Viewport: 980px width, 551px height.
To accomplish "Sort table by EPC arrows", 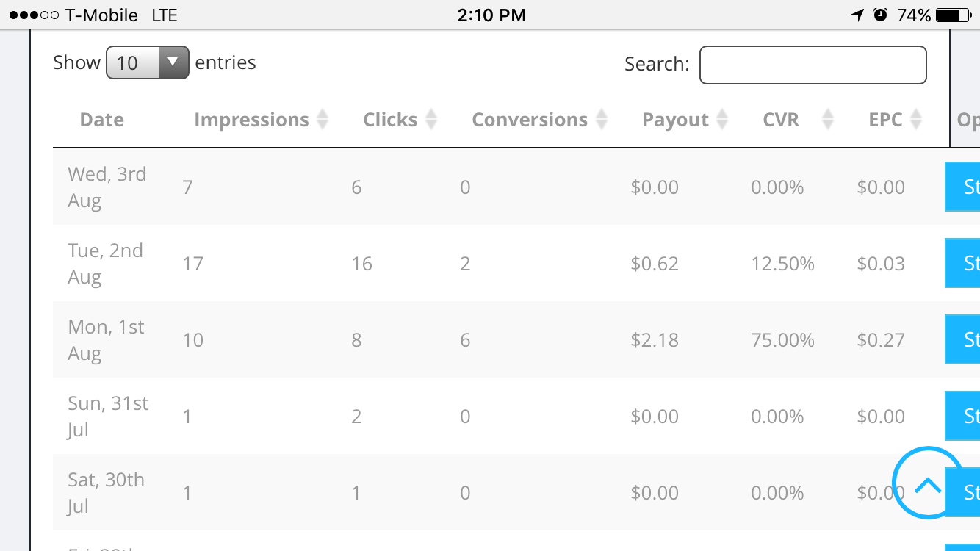I will 916,120.
